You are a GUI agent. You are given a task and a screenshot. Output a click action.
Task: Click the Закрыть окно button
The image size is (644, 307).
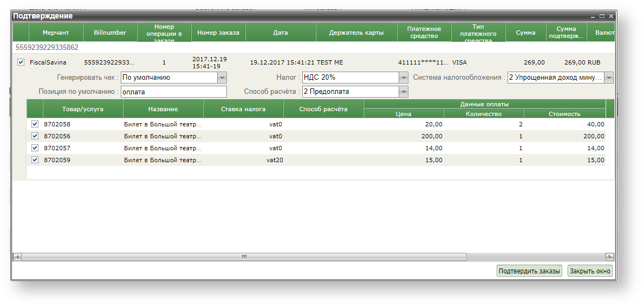(590, 271)
